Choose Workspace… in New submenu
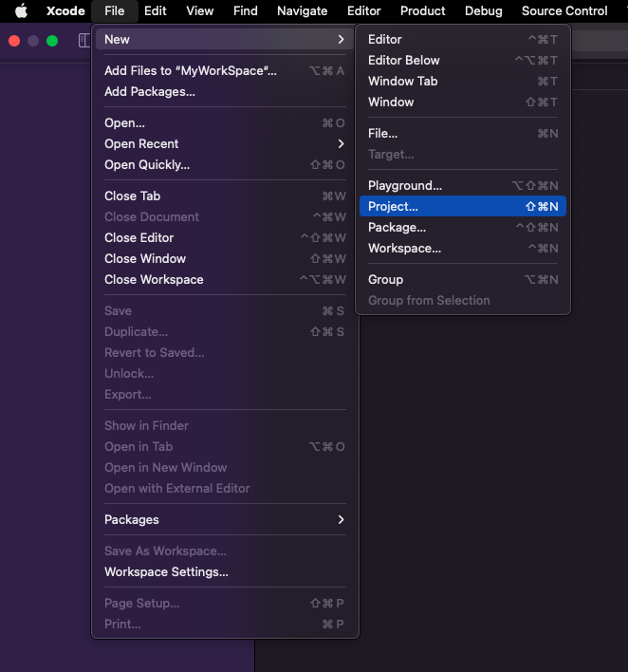The width and height of the screenshot is (628, 672). click(x=463, y=249)
